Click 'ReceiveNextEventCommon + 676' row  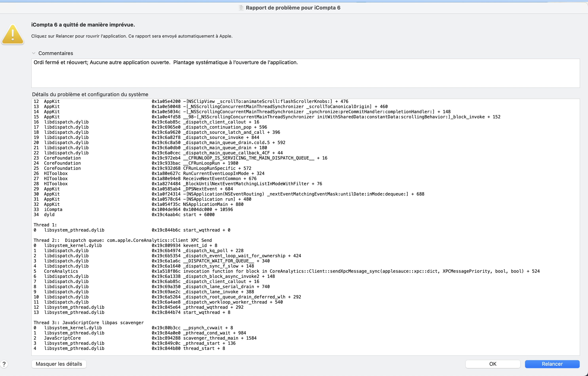[145, 179]
